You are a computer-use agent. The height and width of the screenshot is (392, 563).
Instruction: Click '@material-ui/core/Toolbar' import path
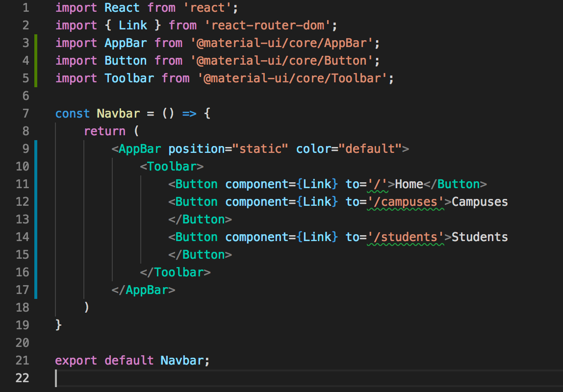293,78
